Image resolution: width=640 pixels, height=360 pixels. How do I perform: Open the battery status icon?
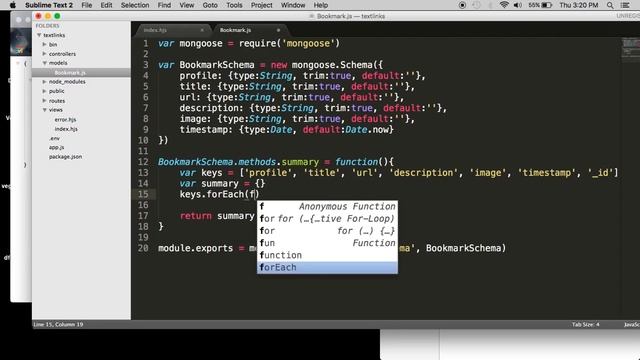pyautogui.click(x=540, y=5)
